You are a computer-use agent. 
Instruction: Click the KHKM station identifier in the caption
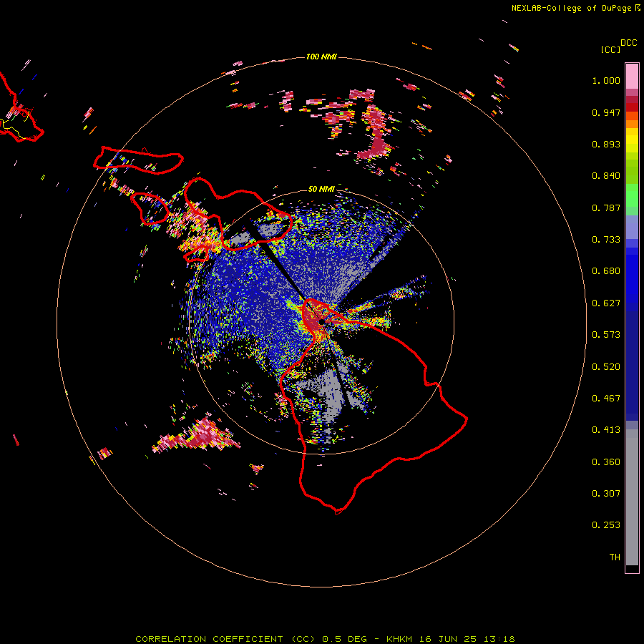point(400,639)
